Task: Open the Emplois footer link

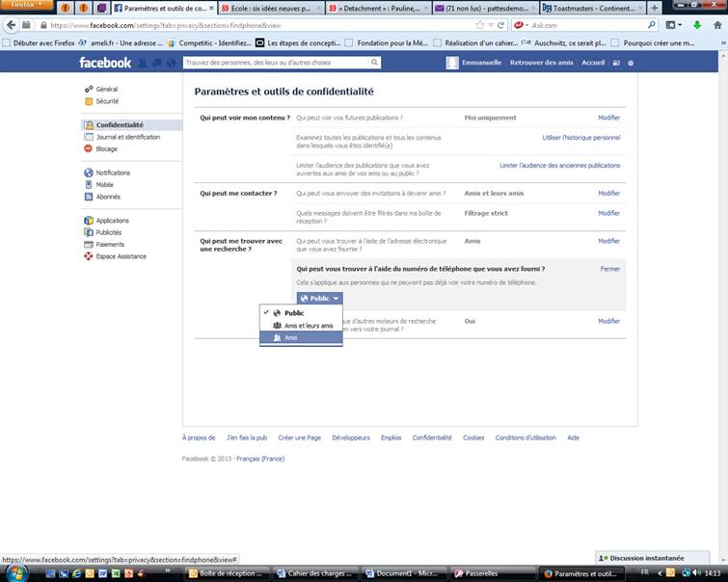Action: pyautogui.click(x=391, y=437)
